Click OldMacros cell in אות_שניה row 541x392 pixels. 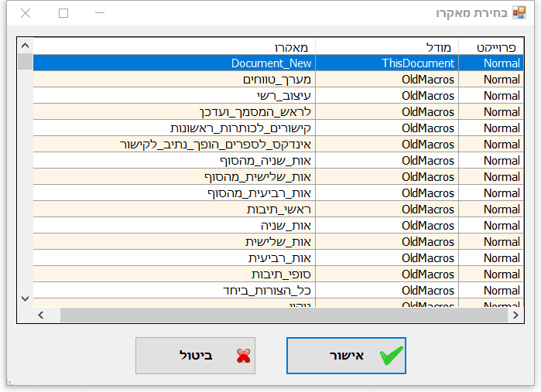tap(387, 225)
